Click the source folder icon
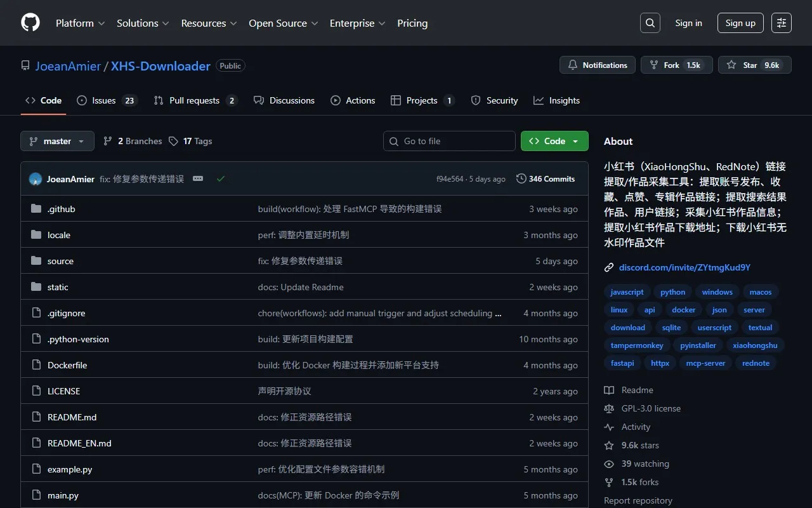 click(37, 261)
